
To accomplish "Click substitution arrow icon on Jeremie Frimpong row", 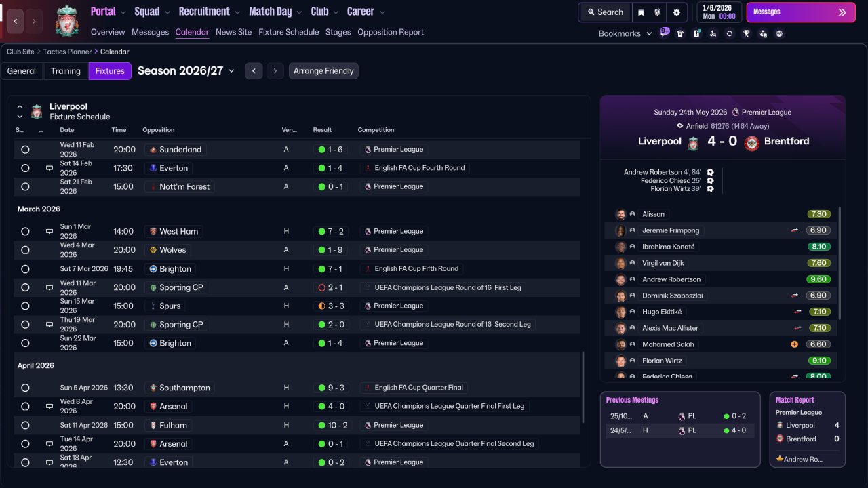I will (794, 230).
